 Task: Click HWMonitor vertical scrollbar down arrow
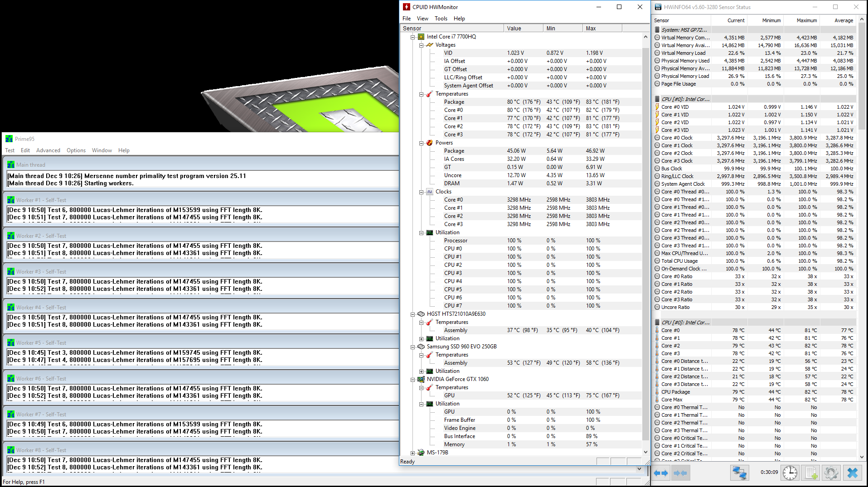[x=645, y=452]
